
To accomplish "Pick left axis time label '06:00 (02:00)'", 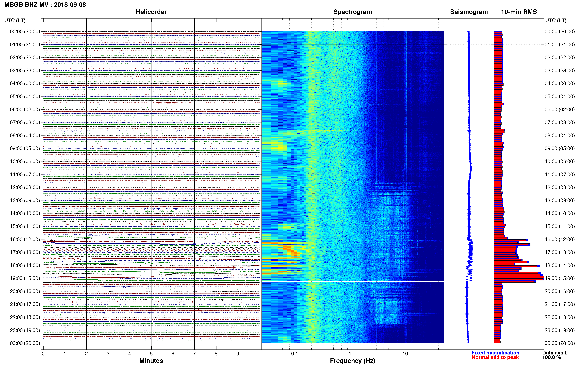I will pyautogui.click(x=25, y=110).
